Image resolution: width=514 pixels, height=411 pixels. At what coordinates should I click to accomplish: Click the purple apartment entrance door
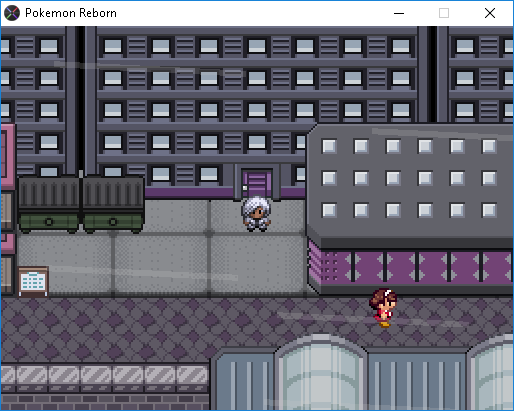(257, 183)
